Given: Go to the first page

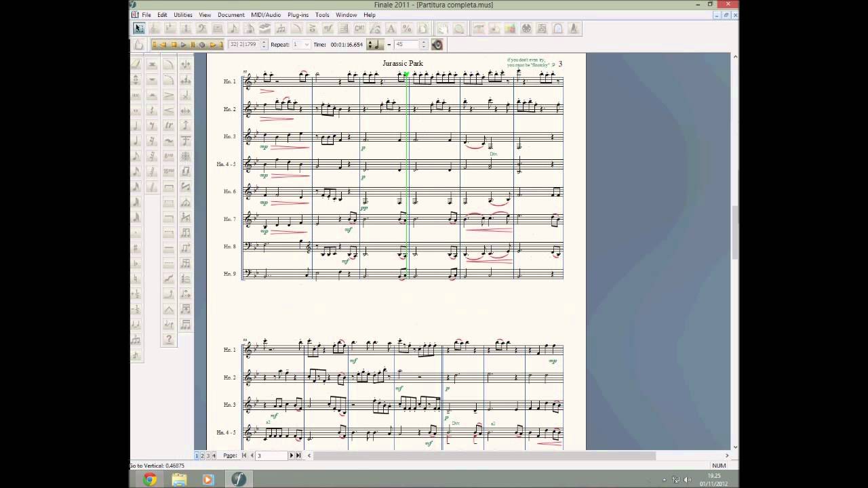Looking at the screenshot, I should click(x=245, y=455).
